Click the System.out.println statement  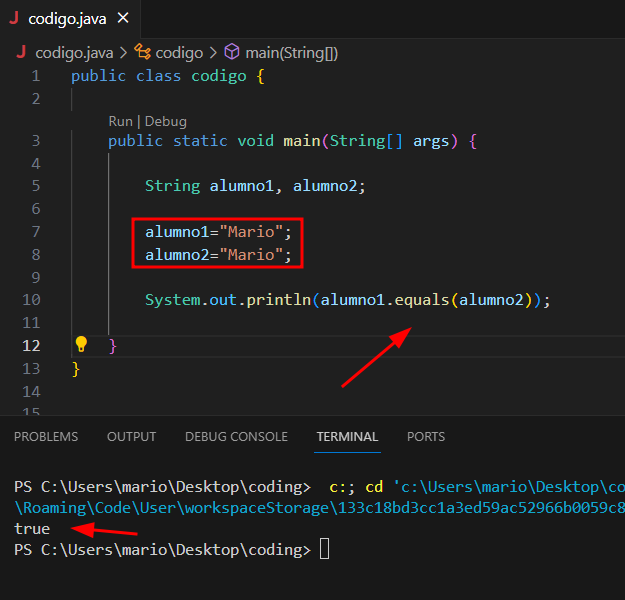pyautogui.click(x=347, y=300)
